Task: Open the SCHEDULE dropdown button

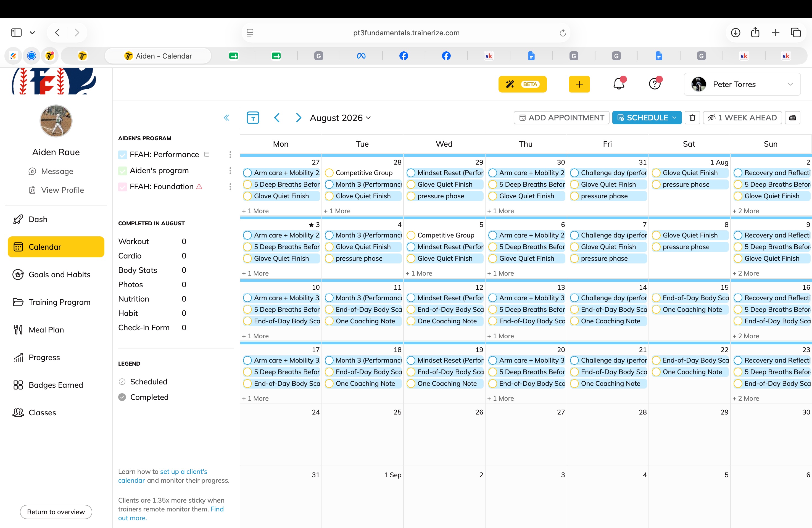Action: [x=647, y=118]
